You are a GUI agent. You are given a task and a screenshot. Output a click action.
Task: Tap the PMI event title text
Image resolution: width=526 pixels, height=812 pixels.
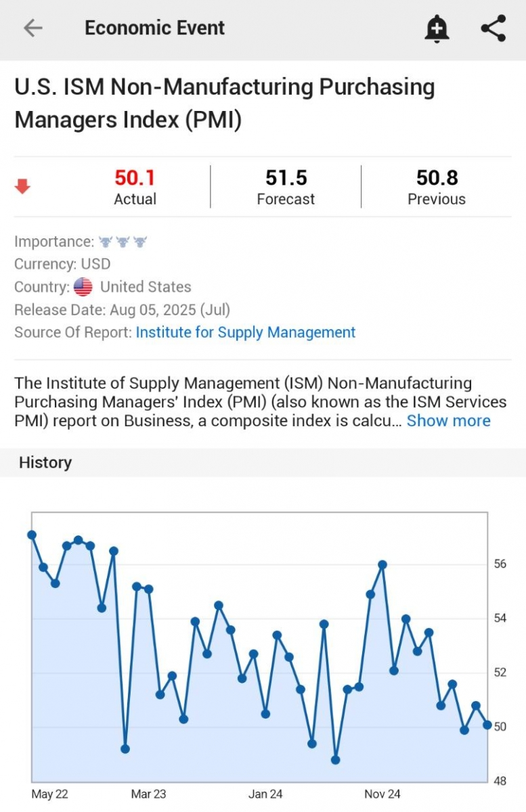tap(225, 103)
